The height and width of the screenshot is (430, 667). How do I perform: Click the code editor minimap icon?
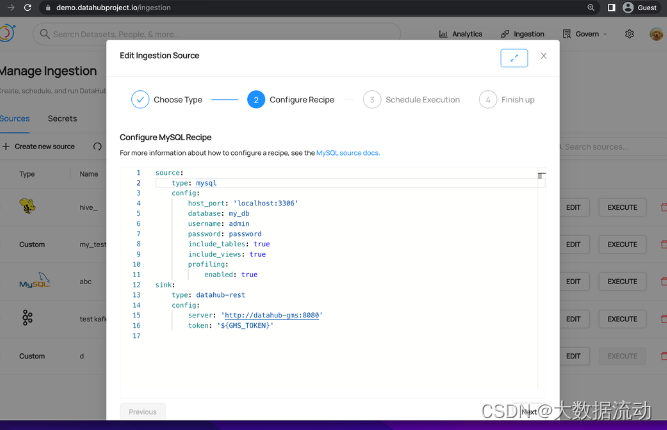point(541,175)
